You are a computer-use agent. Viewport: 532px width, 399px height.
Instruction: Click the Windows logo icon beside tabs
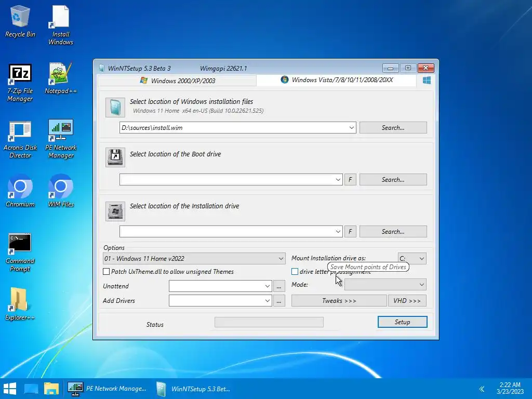(427, 81)
